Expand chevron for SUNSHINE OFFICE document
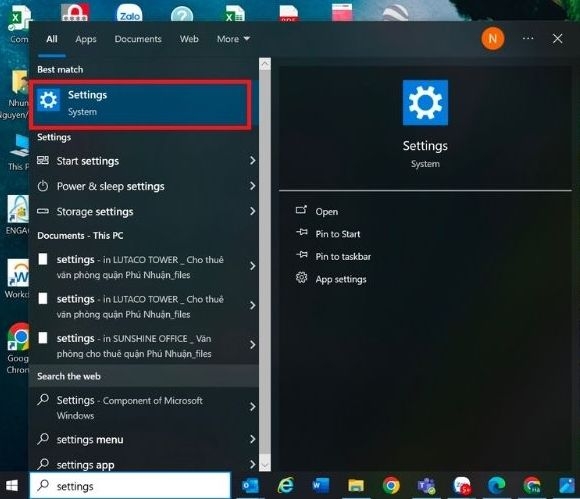Screen dimensions: 580x499 [x=253, y=345]
